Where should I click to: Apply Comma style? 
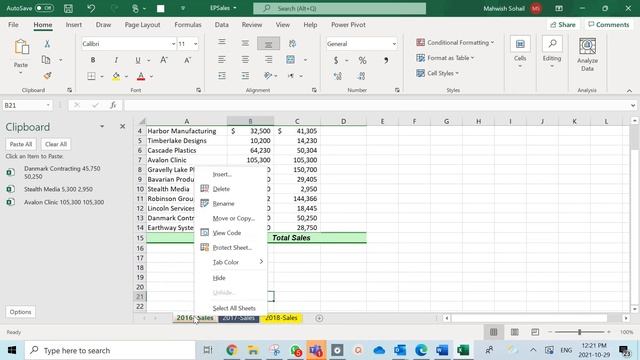pyautogui.click(x=386, y=60)
